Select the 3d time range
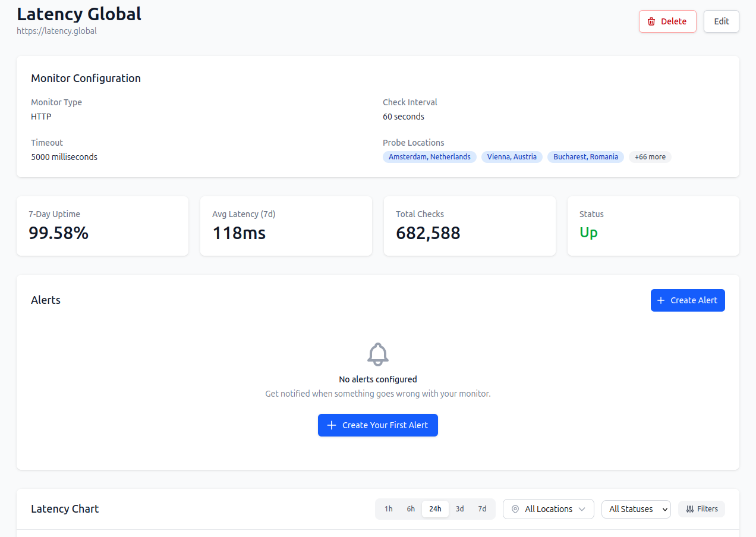 coord(459,509)
